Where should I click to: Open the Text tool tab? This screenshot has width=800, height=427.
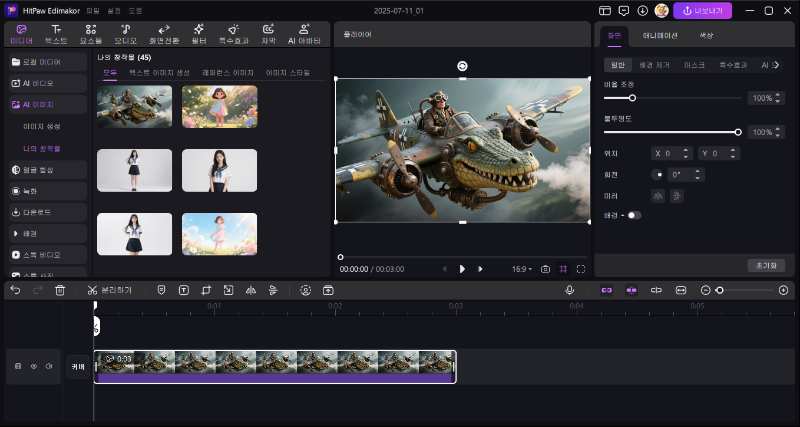(x=56, y=34)
